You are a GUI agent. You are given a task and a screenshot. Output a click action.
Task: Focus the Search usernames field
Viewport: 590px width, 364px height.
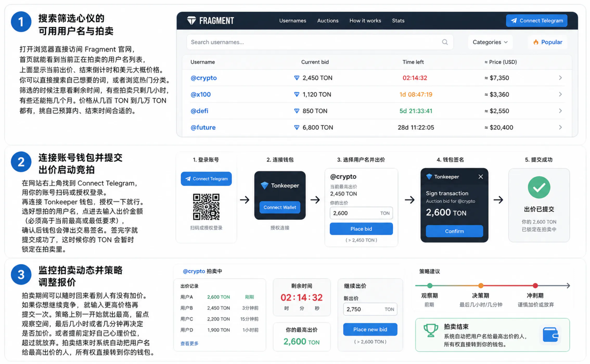(x=320, y=42)
